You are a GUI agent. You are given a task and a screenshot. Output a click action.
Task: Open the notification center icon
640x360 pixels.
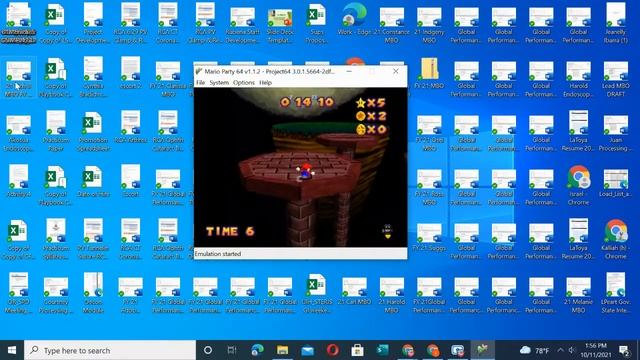(623, 350)
